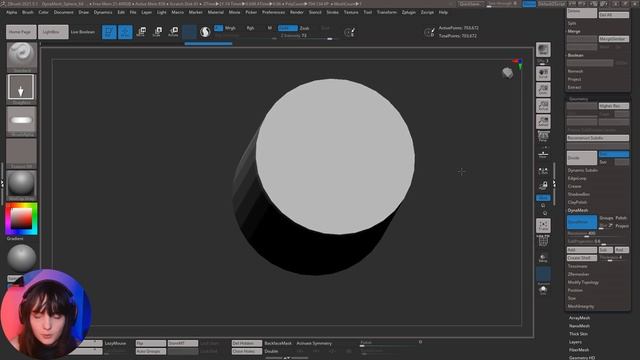Click the Solo mode icon

(543, 289)
